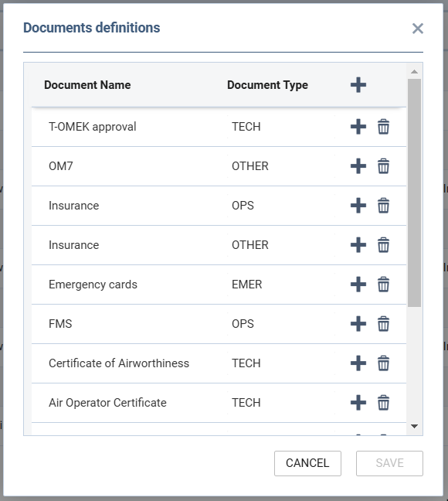448x501 pixels.
Task: Click the scrollbar down arrow
Action: tap(415, 426)
